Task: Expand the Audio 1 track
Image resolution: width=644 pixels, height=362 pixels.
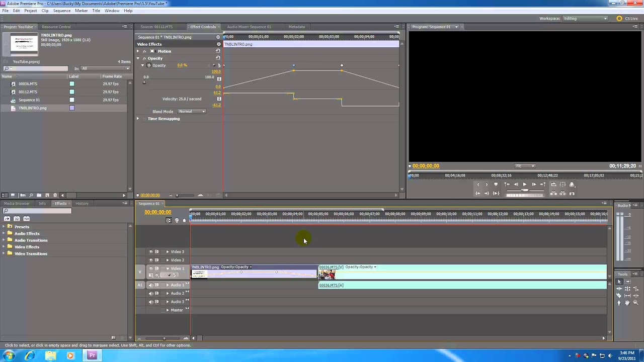Action: click(x=168, y=285)
